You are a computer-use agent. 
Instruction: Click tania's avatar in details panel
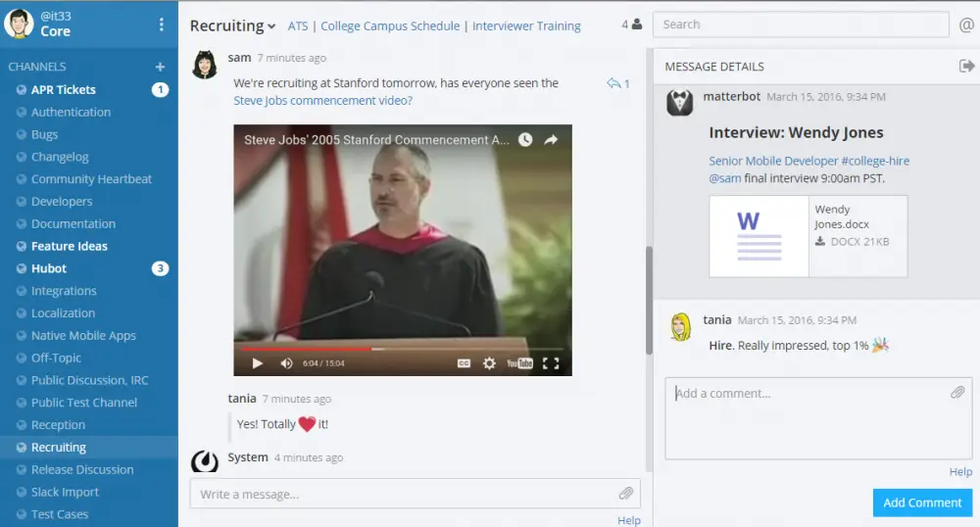[680, 326]
